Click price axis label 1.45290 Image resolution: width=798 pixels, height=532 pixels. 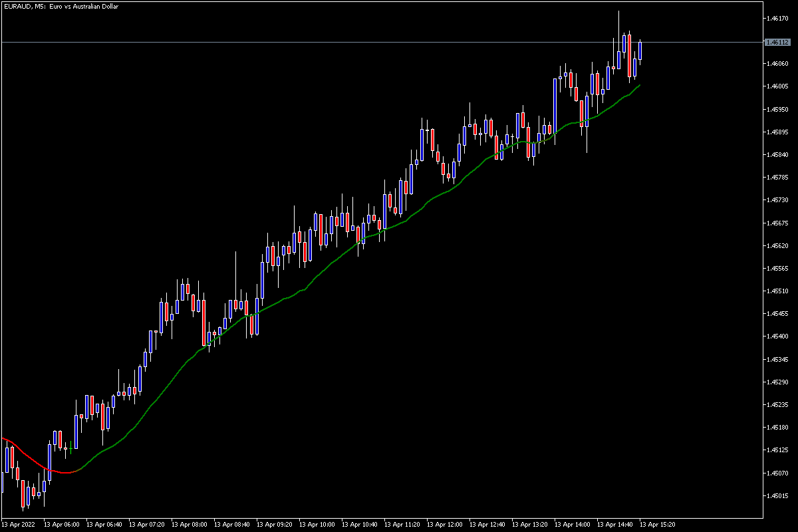(777, 382)
